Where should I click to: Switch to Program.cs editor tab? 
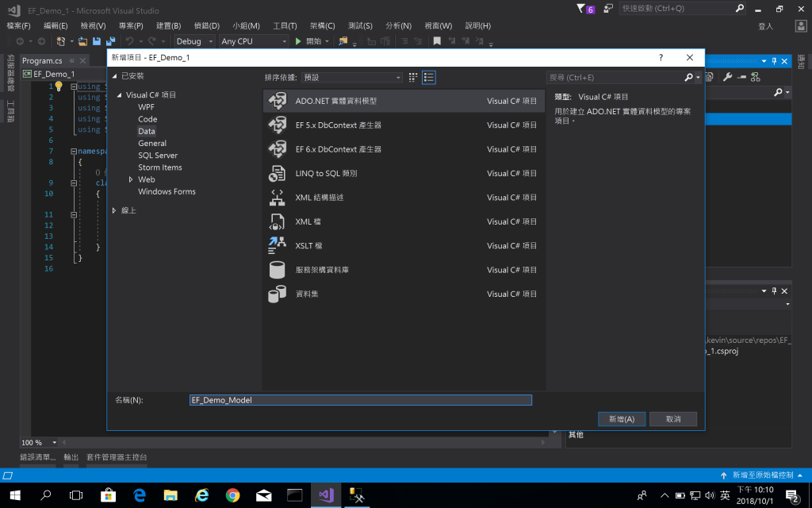click(42, 60)
